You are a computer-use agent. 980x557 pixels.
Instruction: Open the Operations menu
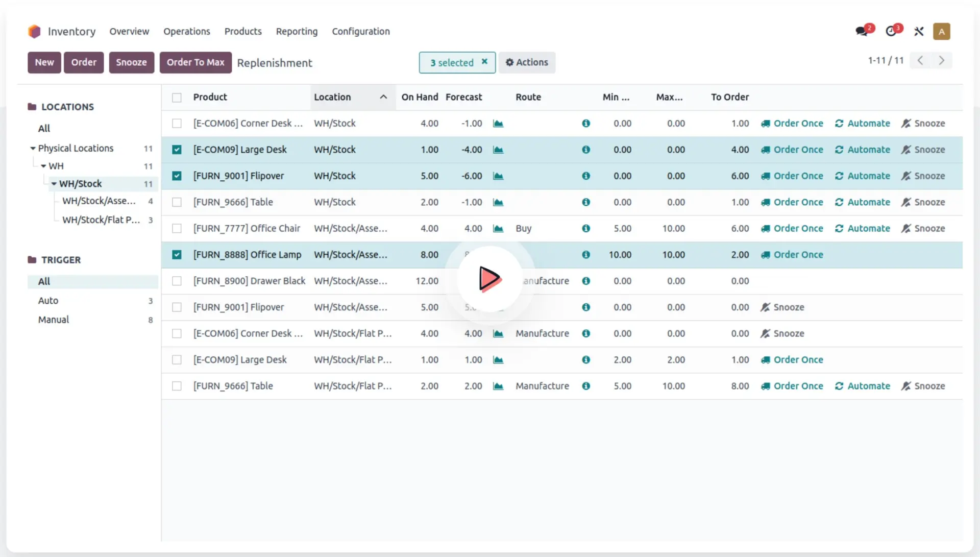(186, 32)
